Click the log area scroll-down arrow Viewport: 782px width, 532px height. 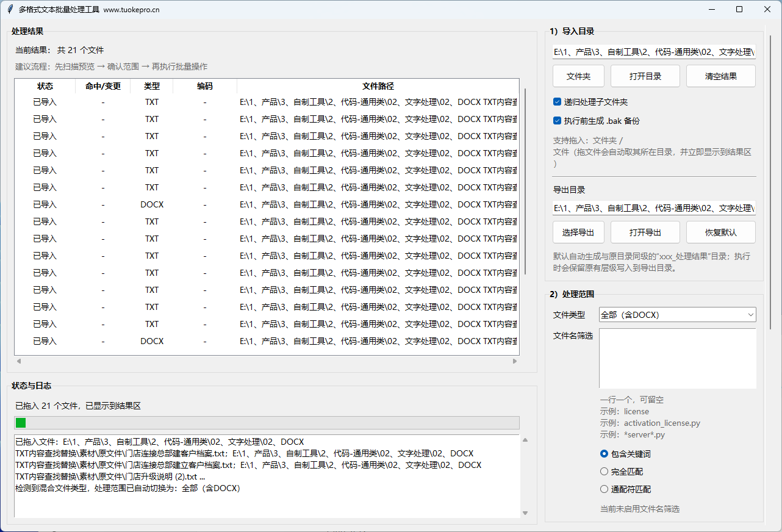[x=525, y=513]
